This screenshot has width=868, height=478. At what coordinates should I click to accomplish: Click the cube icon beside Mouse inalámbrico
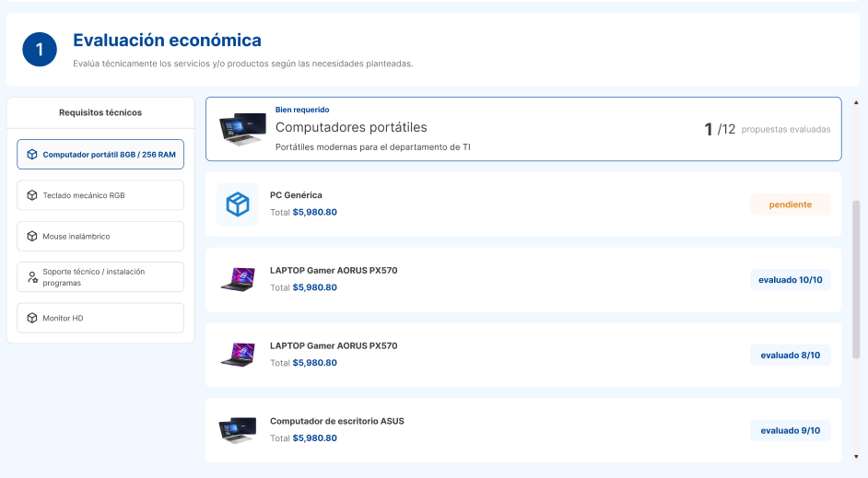click(x=32, y=237)
